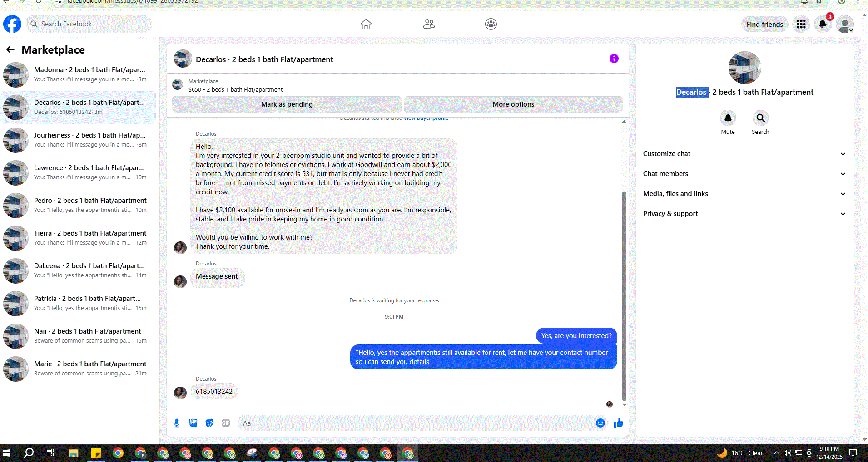Click the 'Yes, are you interested?' message

click(576, 336)
